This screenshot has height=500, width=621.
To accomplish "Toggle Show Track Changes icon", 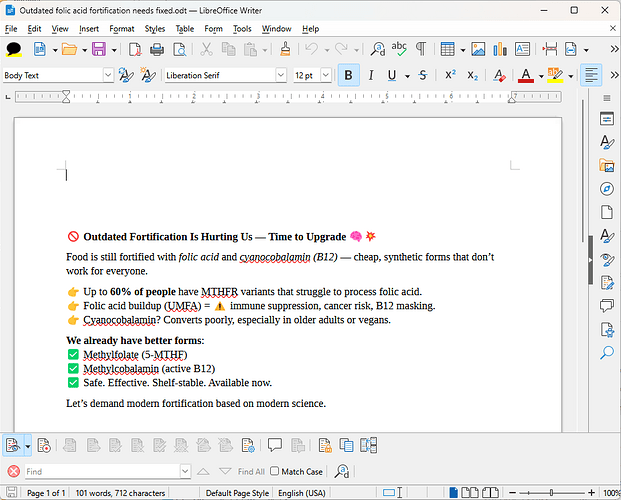I will 12,445.
